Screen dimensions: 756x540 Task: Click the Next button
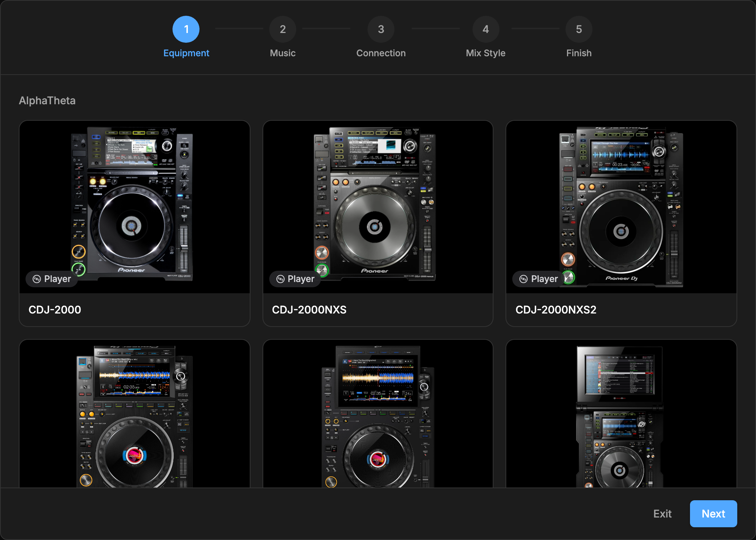(x=713, y=514)
